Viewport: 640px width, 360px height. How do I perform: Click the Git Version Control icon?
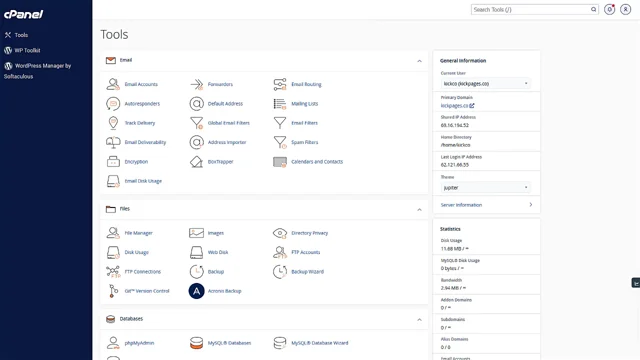(x=113, y=291)
